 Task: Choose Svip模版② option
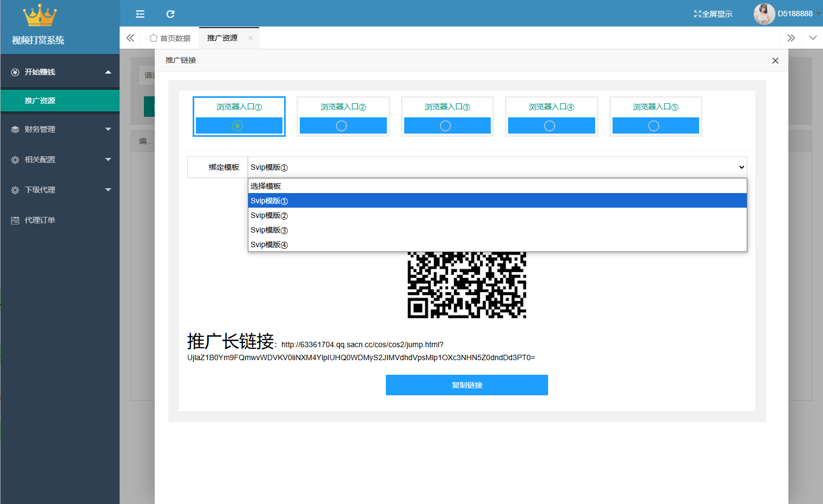point(497,215)
